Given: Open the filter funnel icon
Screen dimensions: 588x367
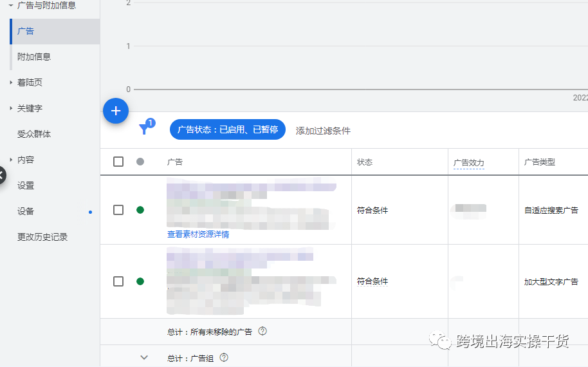Looking at the screenshot, I should (x=144, y=129).
